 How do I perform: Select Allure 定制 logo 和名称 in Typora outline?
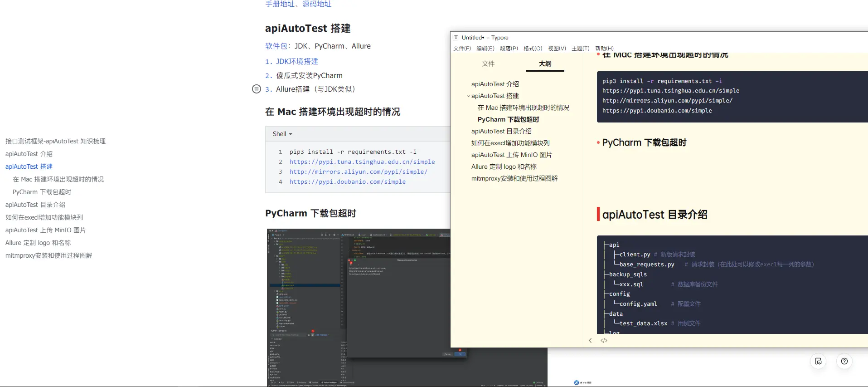504,167
